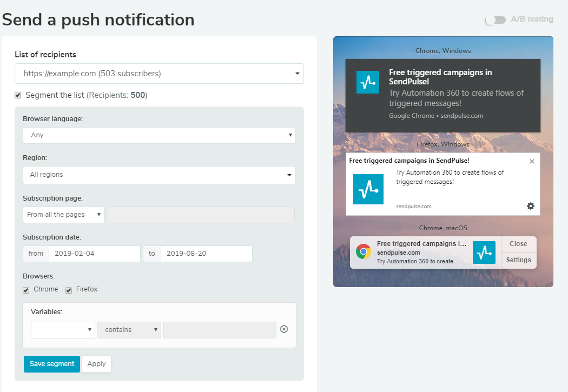Click the Save segment button
This screenshot has width=568, height=392.
pyautogui.click(x=52, y=364)
